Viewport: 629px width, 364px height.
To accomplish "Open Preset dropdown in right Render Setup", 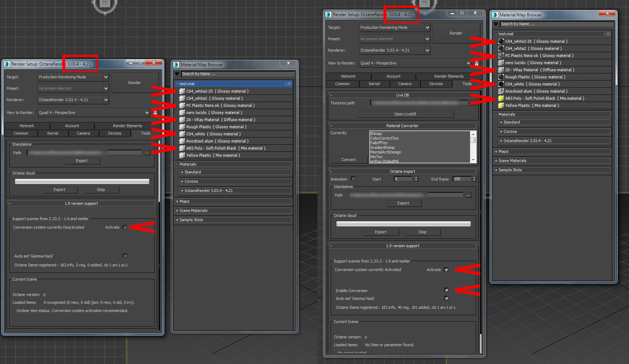I will pos(395,39).
